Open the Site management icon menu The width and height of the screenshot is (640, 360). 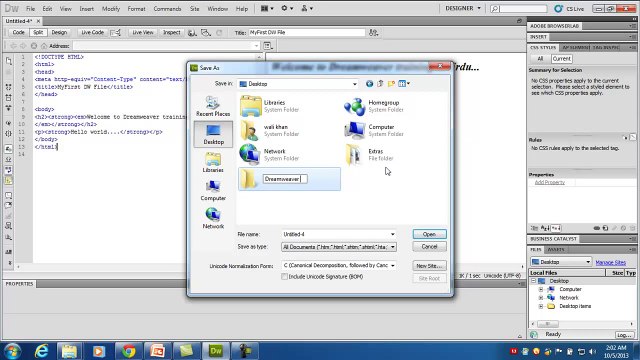point(307,8)
